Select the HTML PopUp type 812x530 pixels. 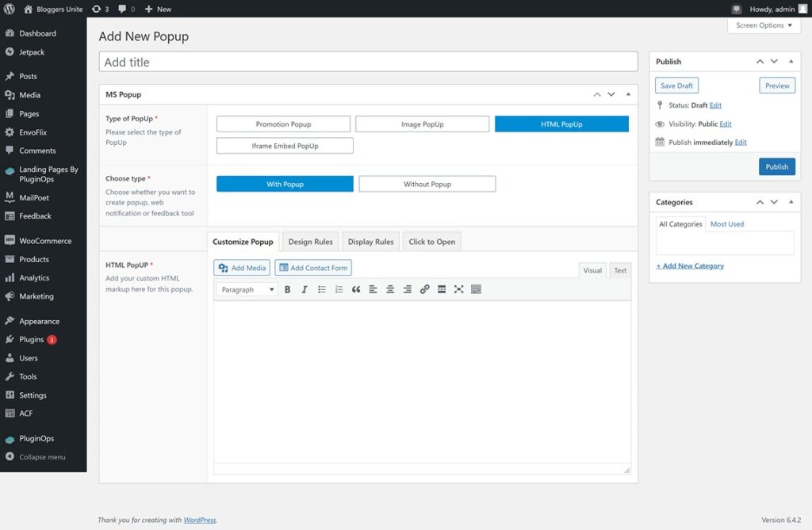tap(561, 124)
